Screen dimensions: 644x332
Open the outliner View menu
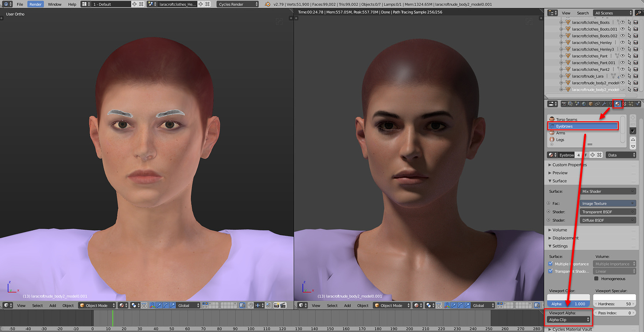point(566,13)
